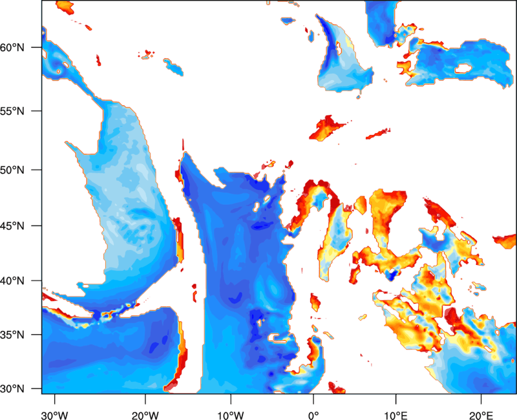Click the 20°W longitude label
Image resolution: width=517 pixels, height=420 pixels.
(x=145, y=415)
